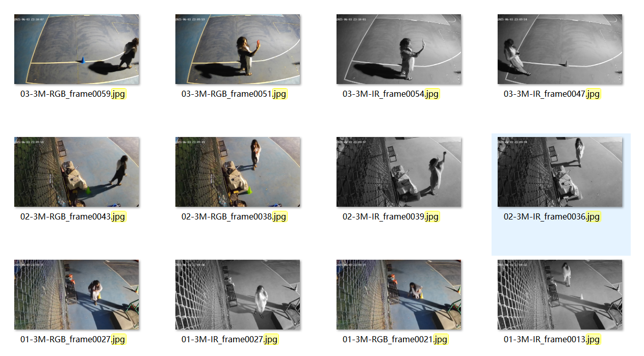Viewport: 644px width, 356px height.
Task: Open the 03-3M-IR_frame0054.jpg image thumbnail
Action: (399, 49)
